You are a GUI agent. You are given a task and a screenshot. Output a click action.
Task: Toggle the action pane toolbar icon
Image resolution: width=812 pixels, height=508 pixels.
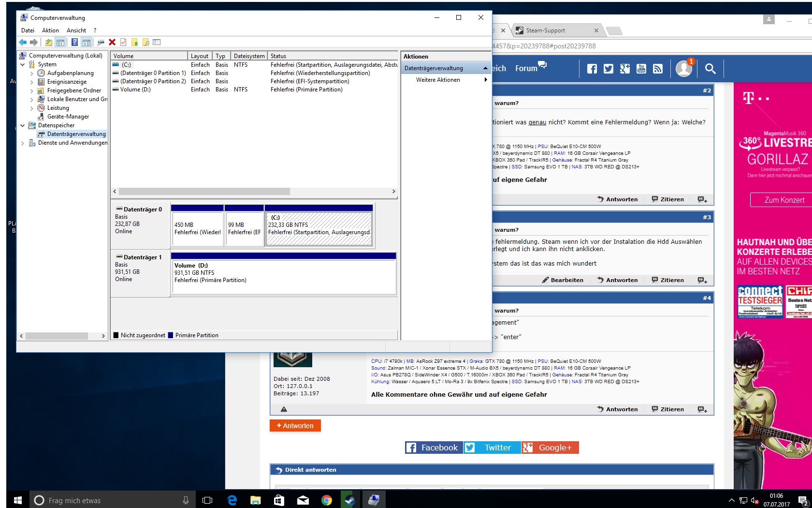pos(86,43)
